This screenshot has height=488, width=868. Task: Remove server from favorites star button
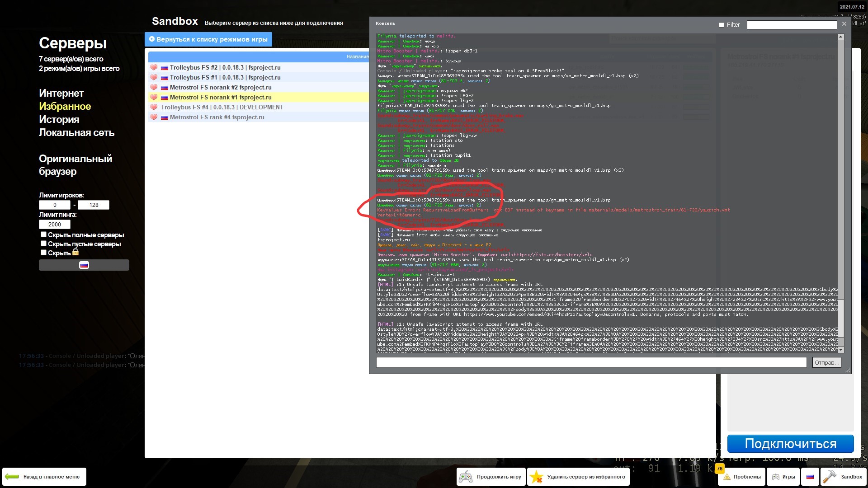pos(578,477)
